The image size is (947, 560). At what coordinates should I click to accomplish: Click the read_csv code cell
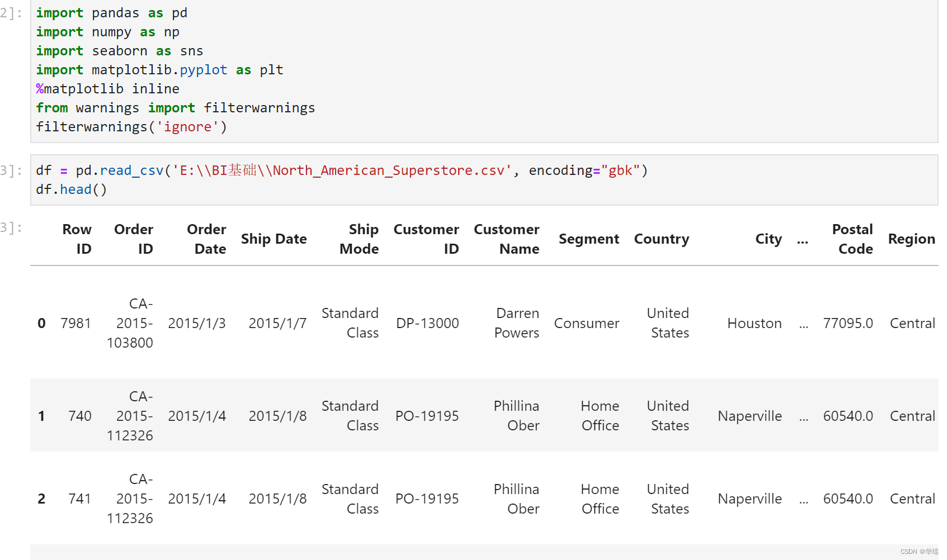click(x=484, y=180)
